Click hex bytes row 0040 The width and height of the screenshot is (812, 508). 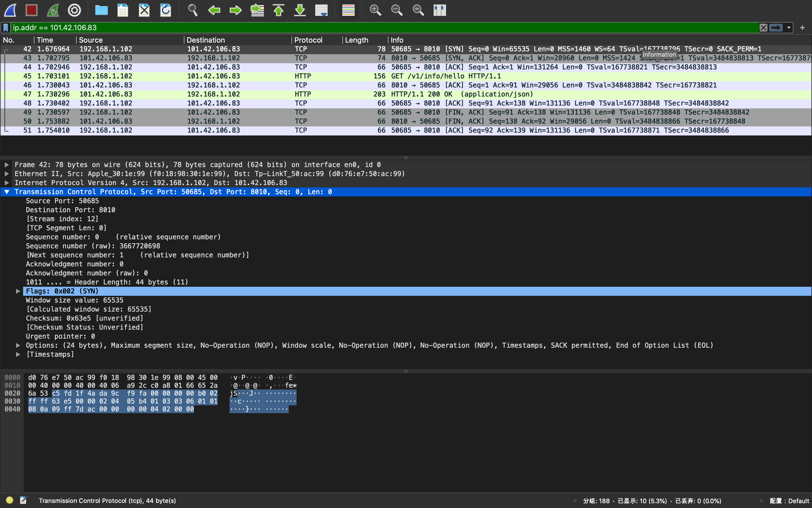click(x=111, y=409)
